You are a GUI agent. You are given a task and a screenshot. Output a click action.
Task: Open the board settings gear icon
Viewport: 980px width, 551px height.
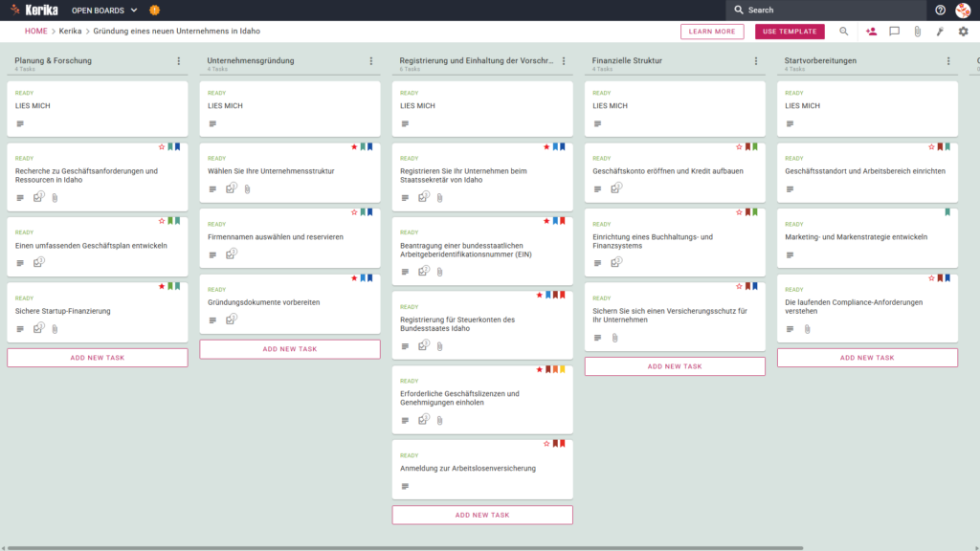click(963, 32)
